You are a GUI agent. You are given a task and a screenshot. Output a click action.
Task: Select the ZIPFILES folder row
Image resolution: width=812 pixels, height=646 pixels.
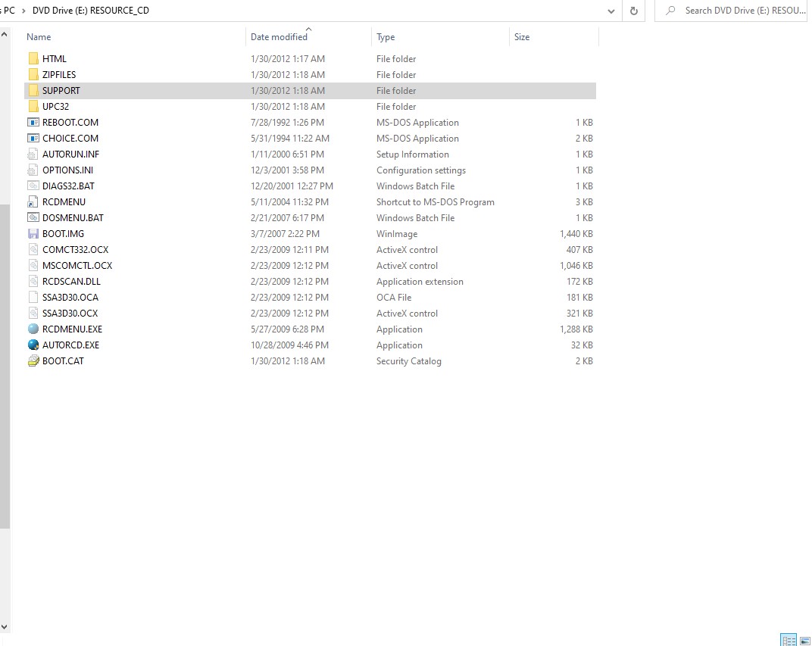click(59, 75)
